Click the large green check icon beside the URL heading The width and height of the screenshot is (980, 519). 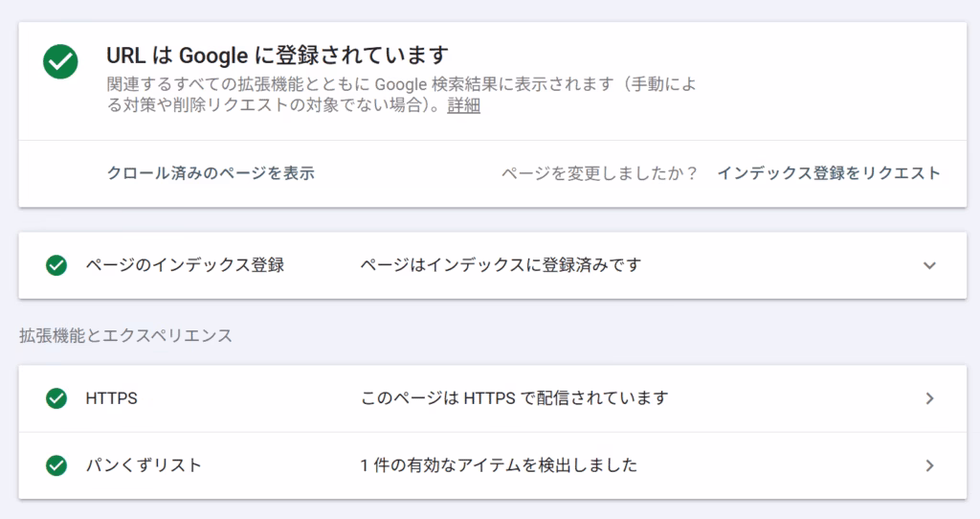coord(60,62)
